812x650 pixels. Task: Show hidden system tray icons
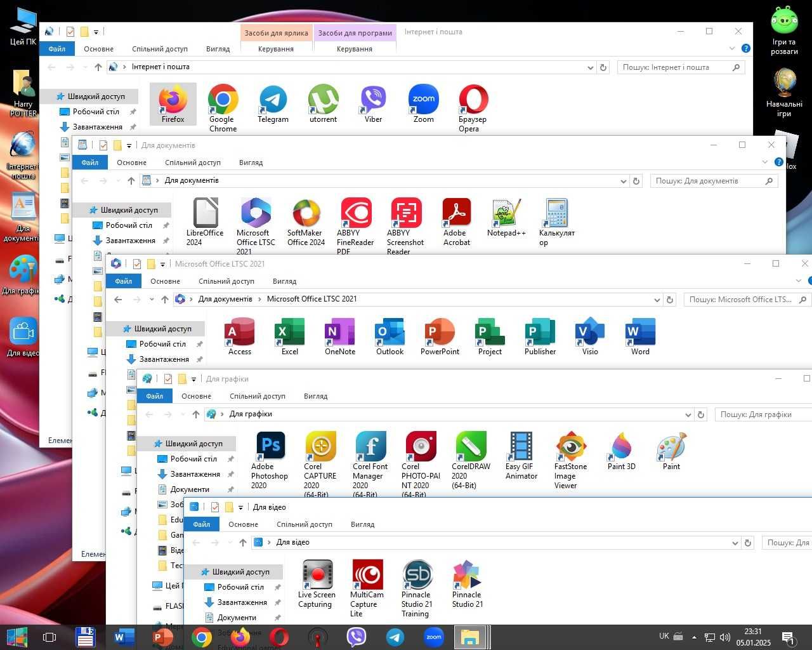coord(694,637)
